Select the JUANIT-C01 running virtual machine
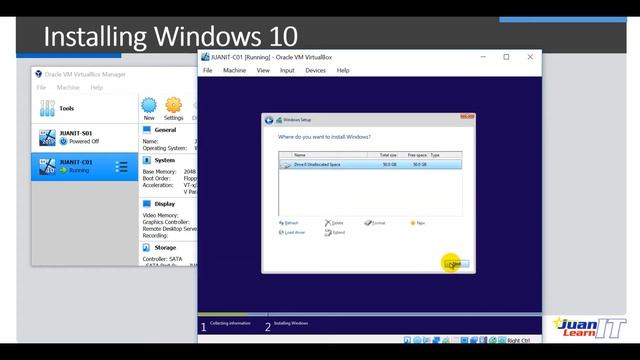640x360 pixels. click(85, 167)
